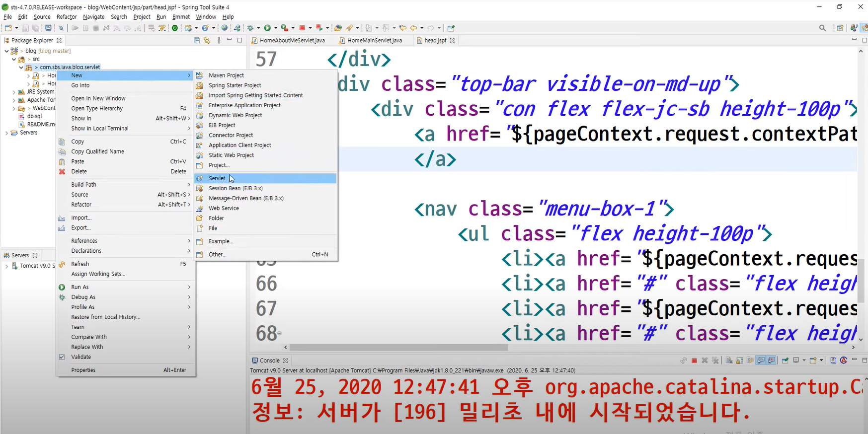Click Refresh in the context menu
The height and width of the screenshot is (434, 868).
coord(126,264)
